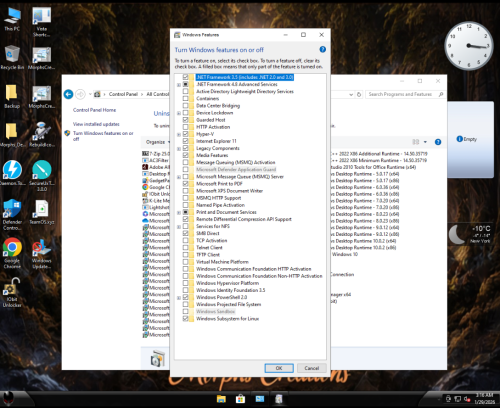Open the Windows Features taskbar button
This screenshot has height=408, width=500.
pyautogui.click(x=279, y=399)
